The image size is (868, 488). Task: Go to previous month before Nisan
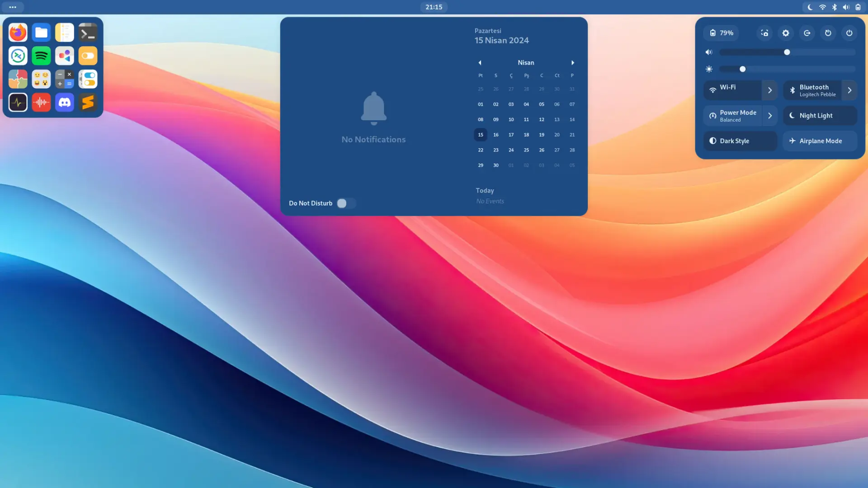pos(480,63)
